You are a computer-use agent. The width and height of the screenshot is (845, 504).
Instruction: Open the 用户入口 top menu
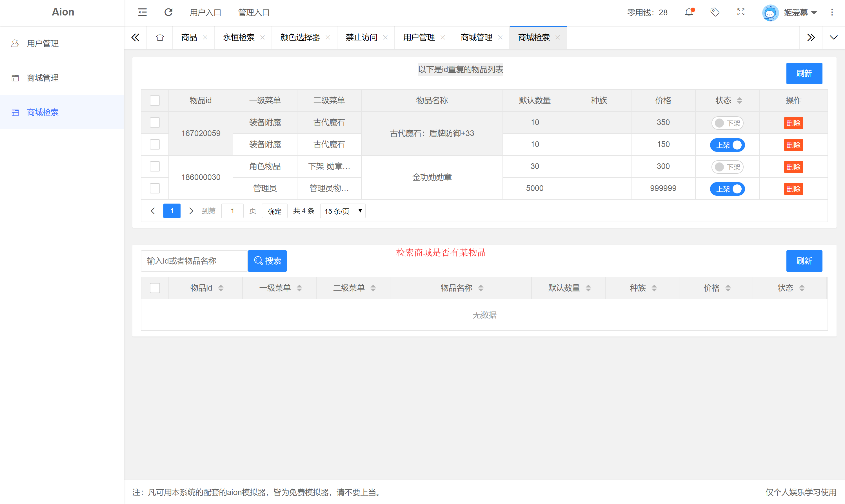(205, 13)
